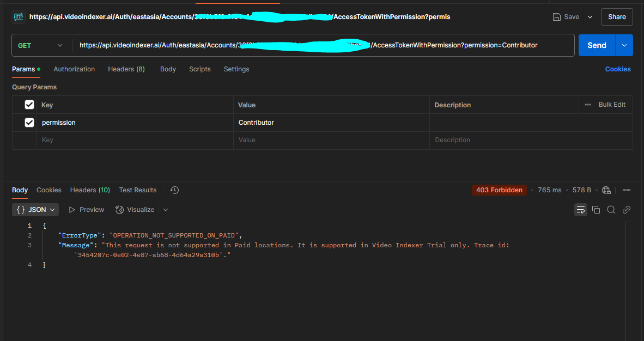Open the GET method dropdown
Viewport: 644px width, 341px height.
pyautogui.click(x=41, y=45)
